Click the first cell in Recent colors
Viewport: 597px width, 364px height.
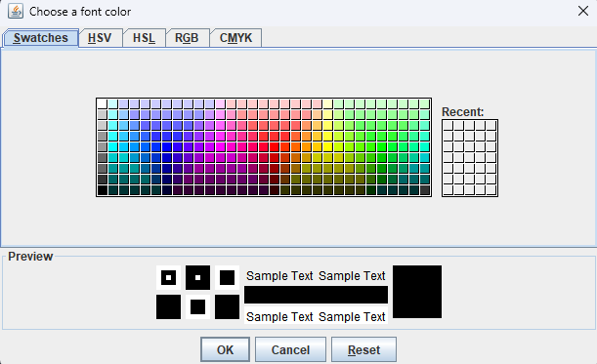[448, 126]
